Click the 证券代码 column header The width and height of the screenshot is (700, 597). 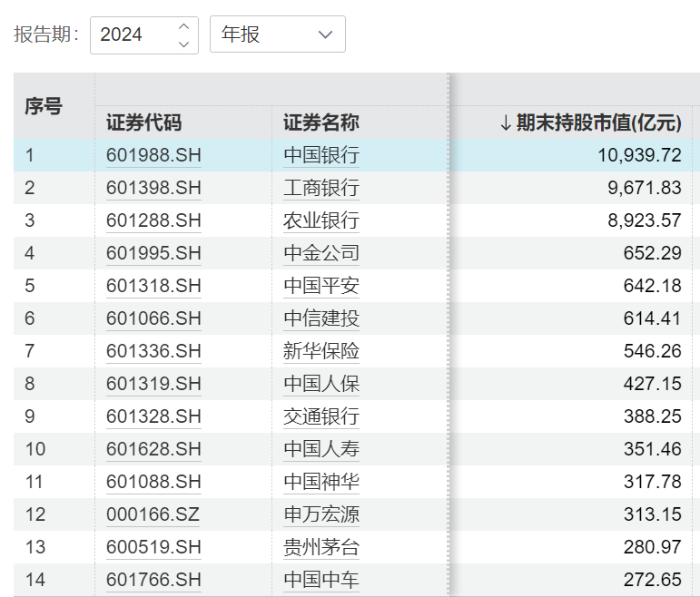pyautogui.click(x=143, y=122)
